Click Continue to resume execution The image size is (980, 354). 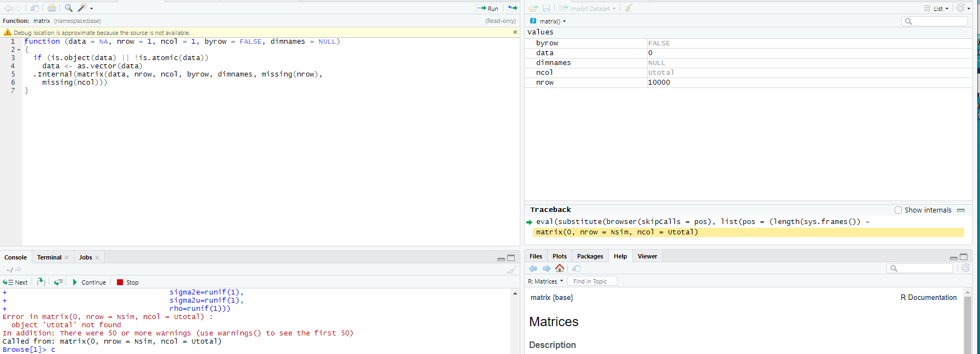(89, 282)
